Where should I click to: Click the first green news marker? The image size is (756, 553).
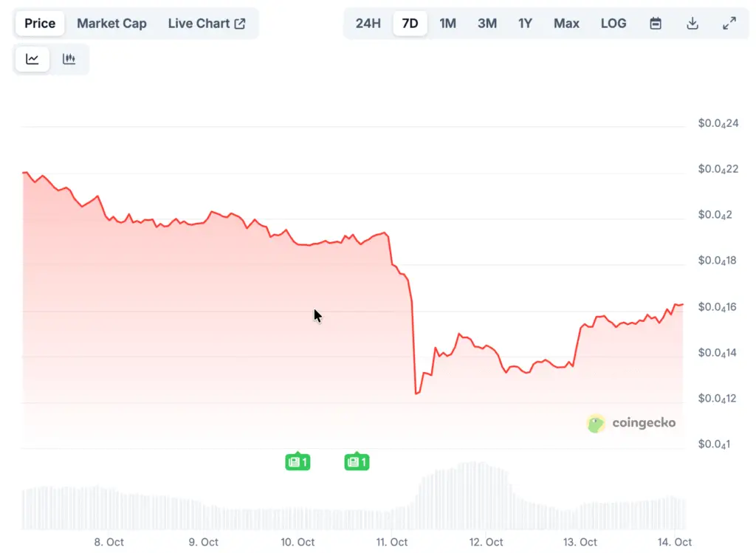298,462
